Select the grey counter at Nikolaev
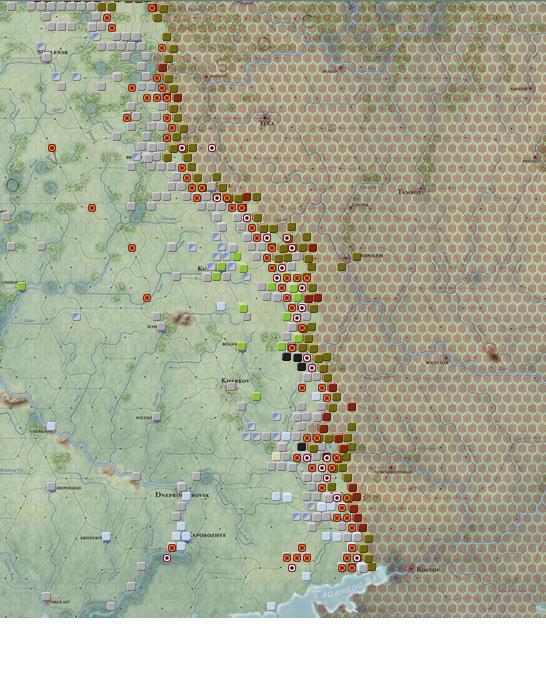This screenshot has height=700, width=546. click(x=46, y=596)
